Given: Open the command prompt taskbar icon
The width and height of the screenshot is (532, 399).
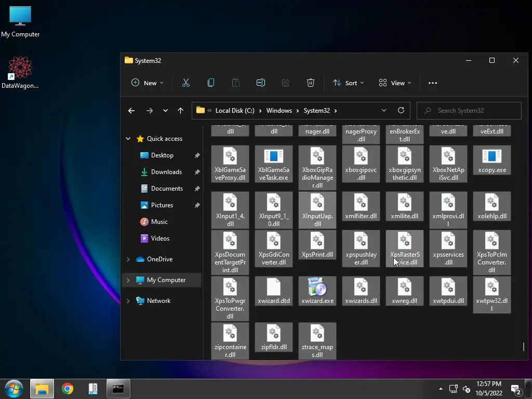Looking at the screenshot, I should [x=118, y=389].
